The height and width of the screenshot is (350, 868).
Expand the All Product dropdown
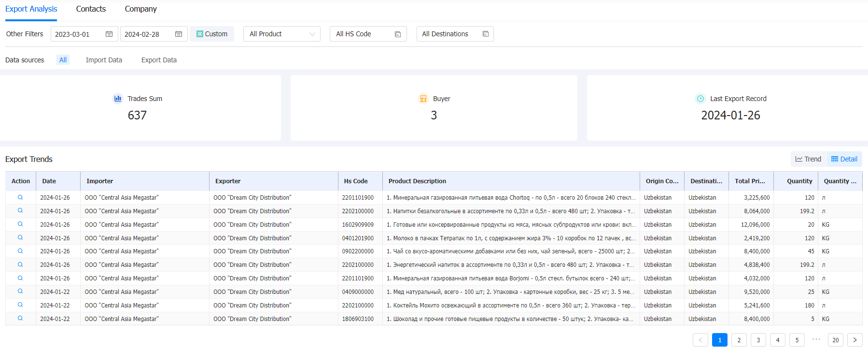pos(281,34)
